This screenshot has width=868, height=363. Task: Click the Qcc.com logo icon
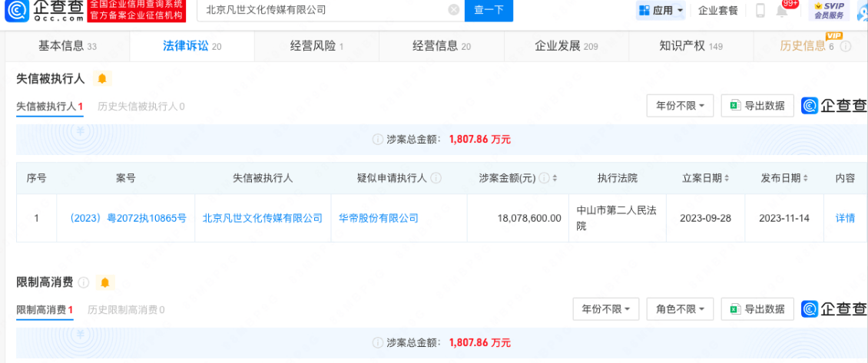click(x=17, y=10)
